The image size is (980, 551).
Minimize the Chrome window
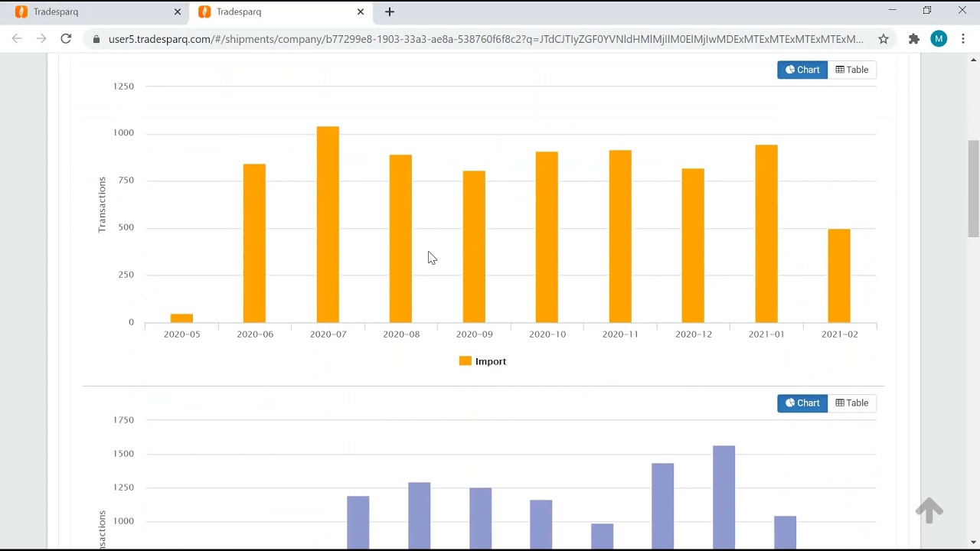click(x=892, y=11)
